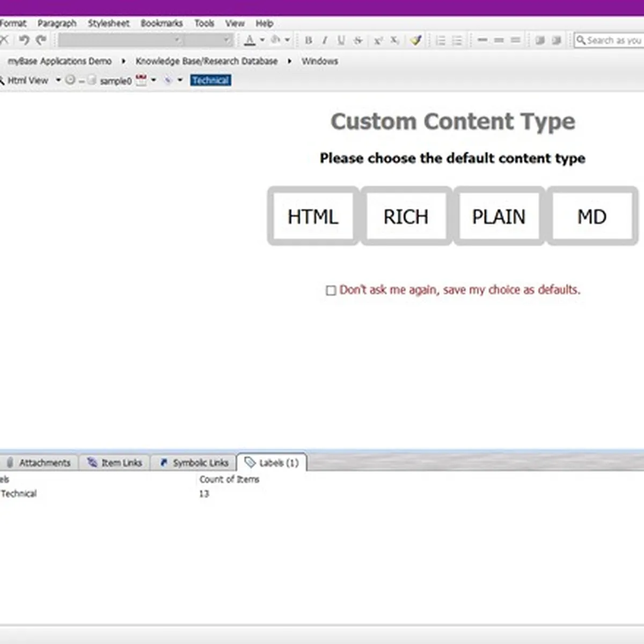Click the 'Count of Items' column header
The height and width of the screenshot is (644, 644).
click(229, 479)
